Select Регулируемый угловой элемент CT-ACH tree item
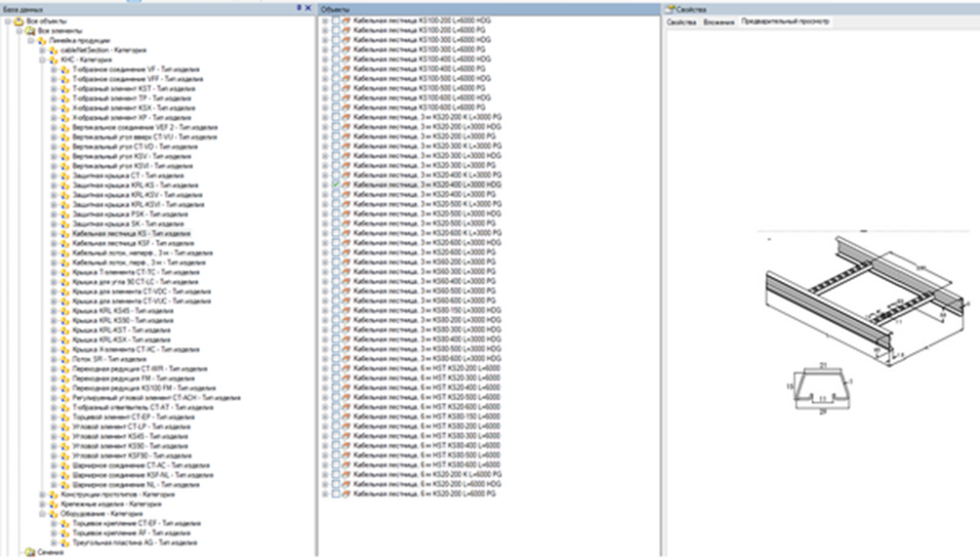Image resolution: width=980 pixels, height=560 pixels. click(156, 398)
